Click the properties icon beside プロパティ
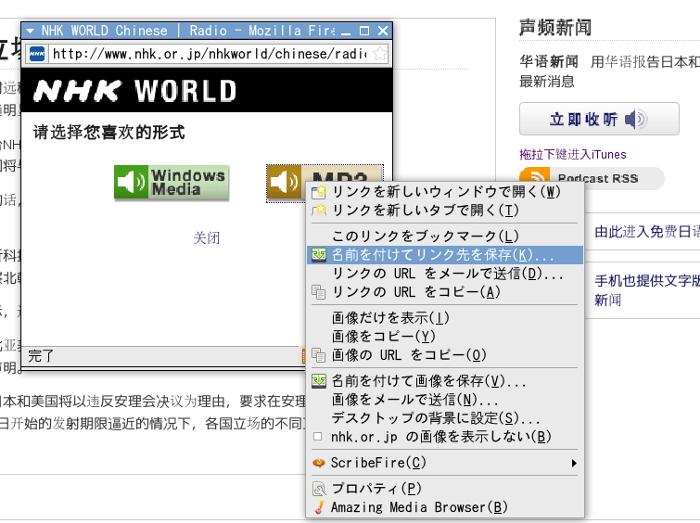The image size is (700, 523). [x=318, y=489]
